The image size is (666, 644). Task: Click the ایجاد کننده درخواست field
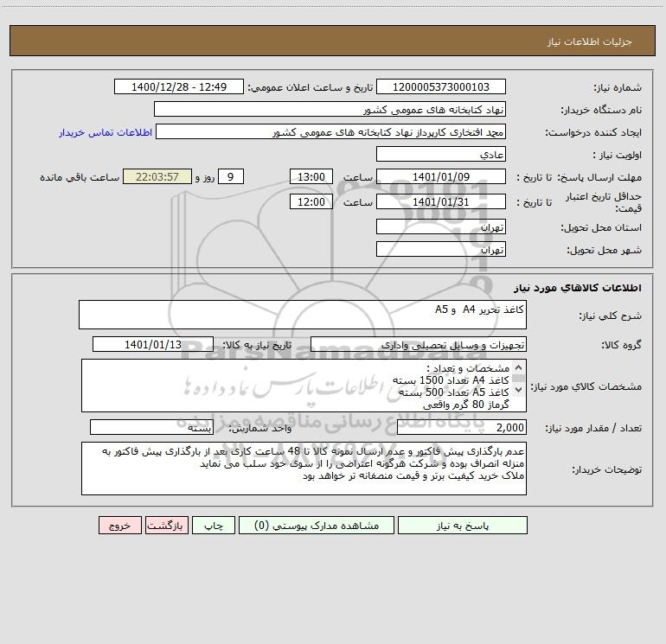pyautogui.click(x=331, y=131)
